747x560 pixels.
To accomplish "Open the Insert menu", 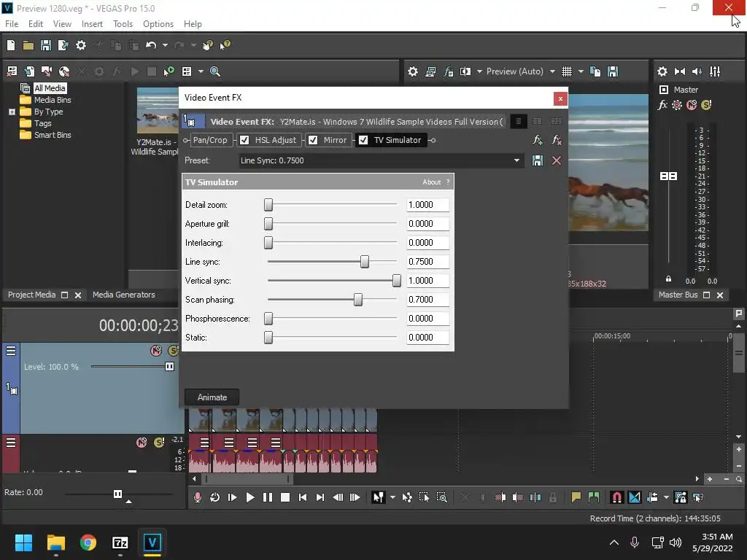I will pos(92,24).
